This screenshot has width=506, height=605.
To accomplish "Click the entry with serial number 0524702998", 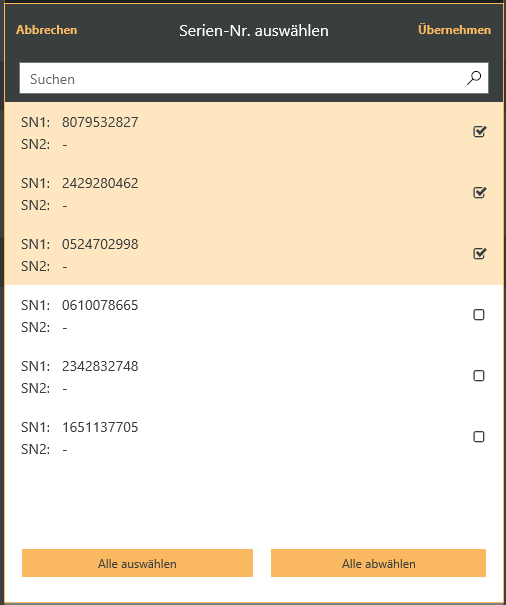I will (254, 255).
